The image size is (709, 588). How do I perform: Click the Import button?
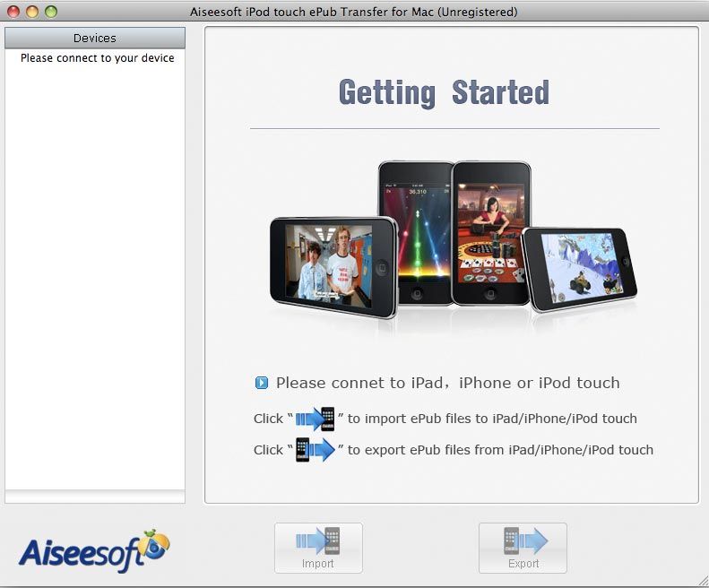(318, 548)
